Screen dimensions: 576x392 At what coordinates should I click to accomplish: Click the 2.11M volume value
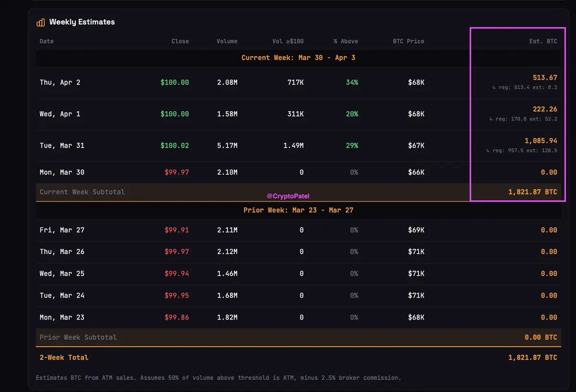[x=227, y=230]
